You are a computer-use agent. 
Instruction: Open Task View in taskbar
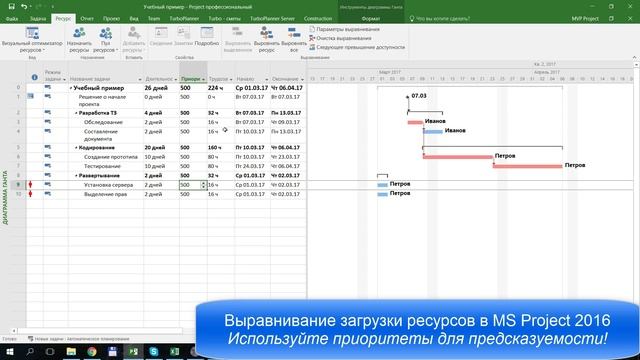tap(50, 351)
